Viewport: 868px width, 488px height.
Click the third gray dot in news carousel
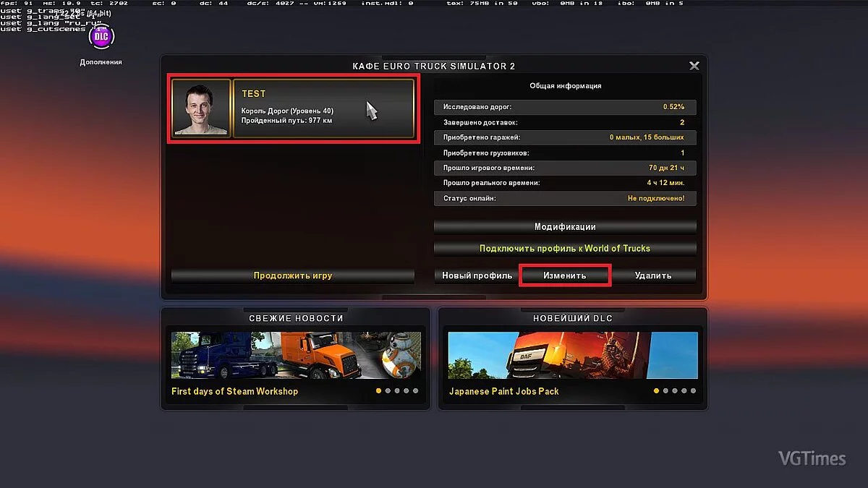(396, 390)
